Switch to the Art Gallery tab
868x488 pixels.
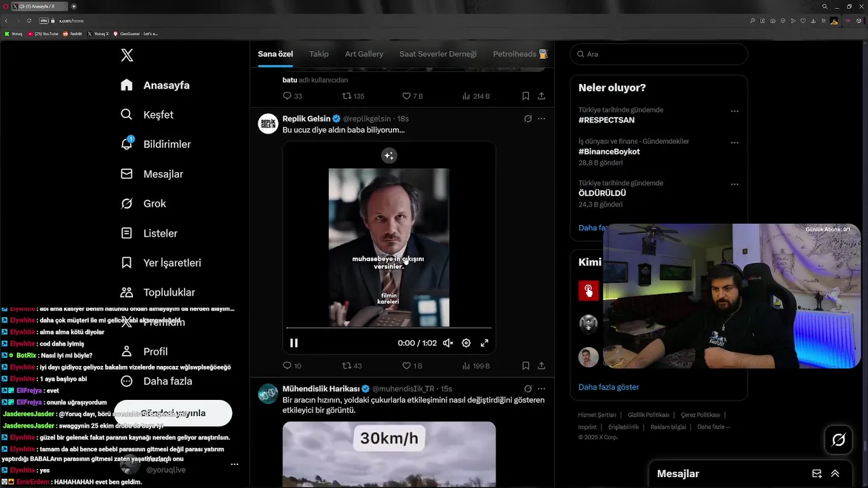[x=364, y=54]
